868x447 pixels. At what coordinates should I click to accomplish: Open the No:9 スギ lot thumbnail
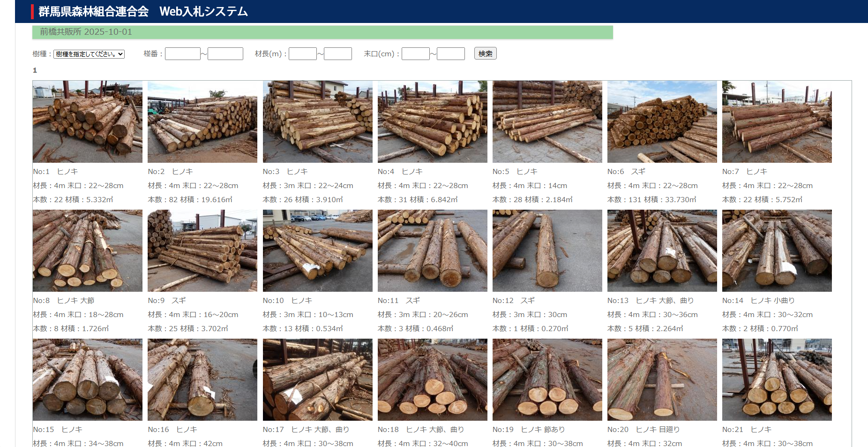202,251
